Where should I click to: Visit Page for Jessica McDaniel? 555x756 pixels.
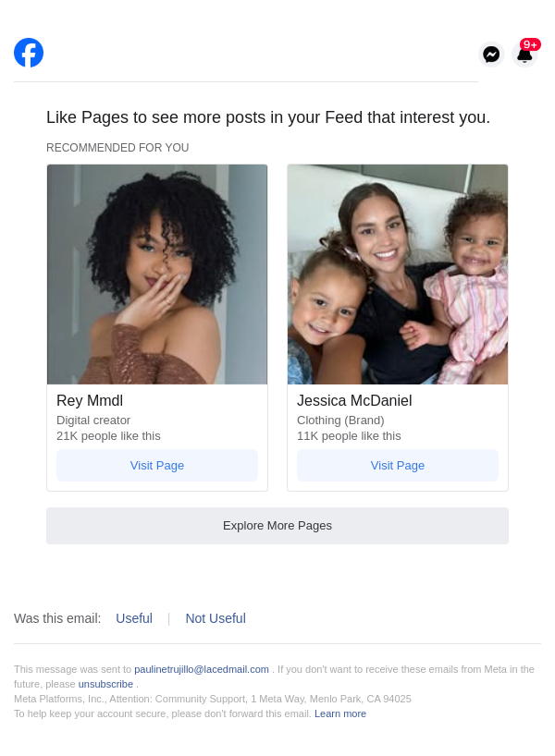tap(398, 465)
